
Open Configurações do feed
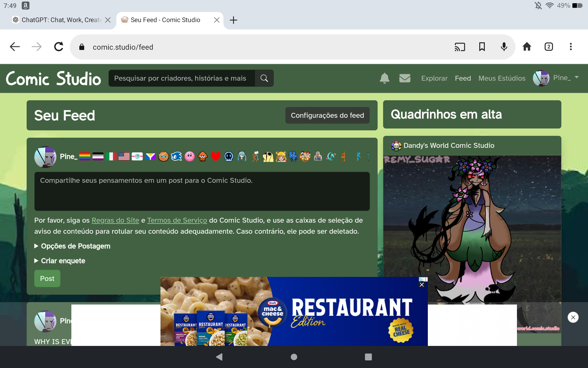point(327,115)
